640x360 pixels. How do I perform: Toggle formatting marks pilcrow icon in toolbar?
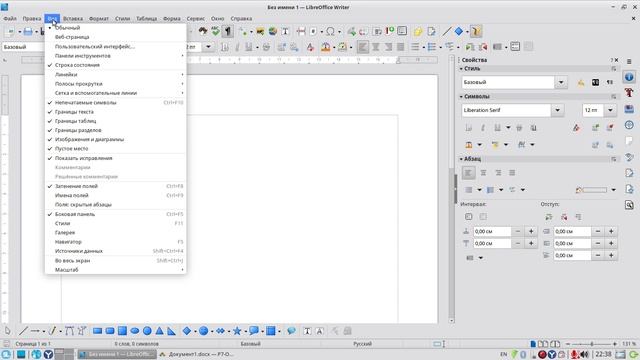pos(228,31)
